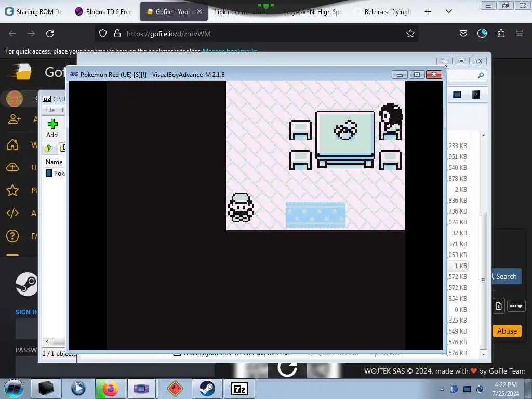This screenshot has width=532, height=399.
Task: Click the taskbar clock showing 4:22 PM
Action: pos(506,389)
